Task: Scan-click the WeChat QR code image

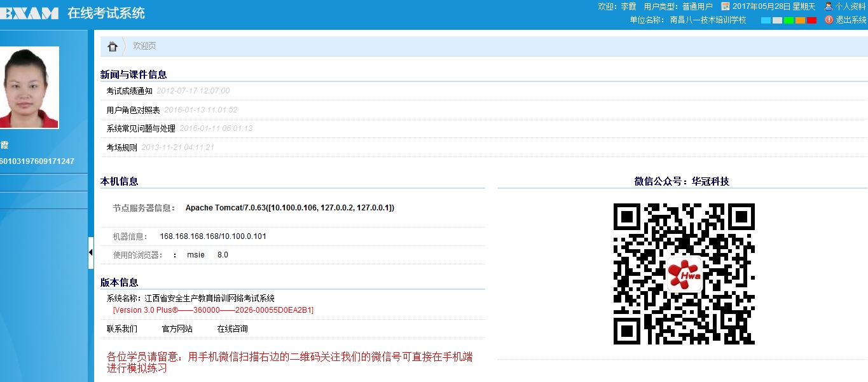Action: 684,274
